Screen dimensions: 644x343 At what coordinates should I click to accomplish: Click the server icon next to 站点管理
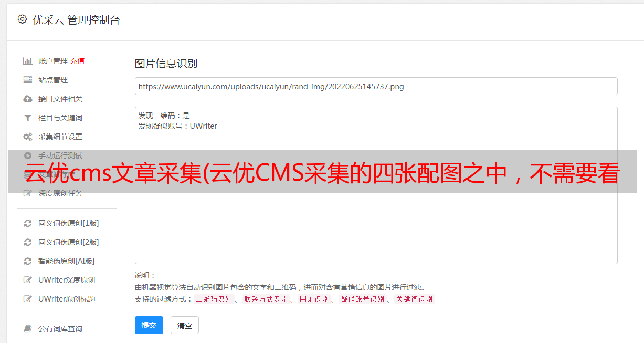(28, 80)
